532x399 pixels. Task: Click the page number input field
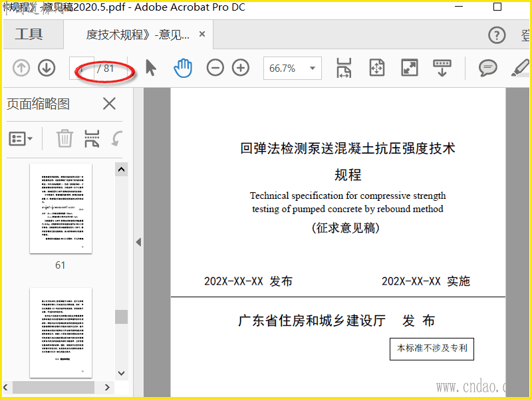click(82, 68)
